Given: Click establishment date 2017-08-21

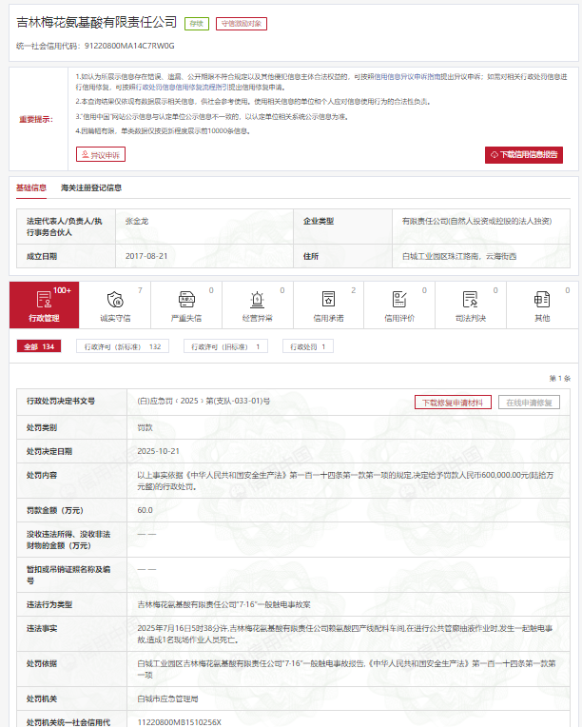Looking at the screenshot, I should [146, 256].
